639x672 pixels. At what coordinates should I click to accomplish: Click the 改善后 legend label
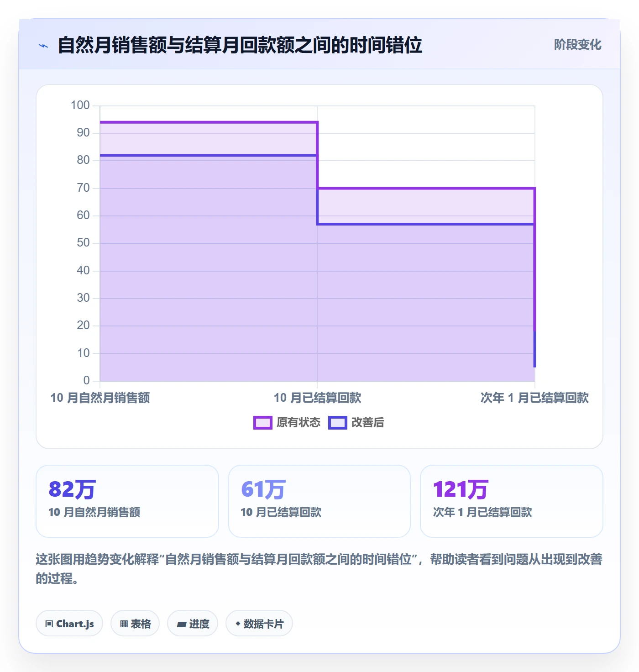[367, 423]
